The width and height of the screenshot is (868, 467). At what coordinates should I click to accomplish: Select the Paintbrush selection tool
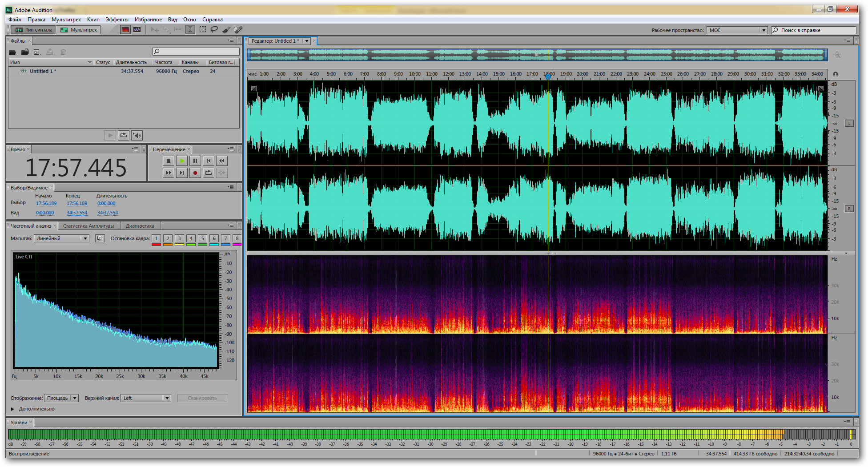pyautogui.click(x=226, y=30)
